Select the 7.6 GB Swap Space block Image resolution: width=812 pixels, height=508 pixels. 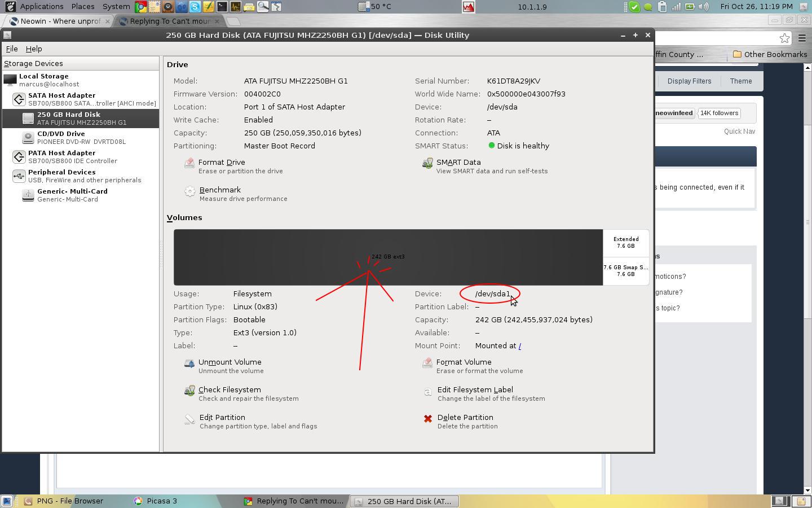(626, 271)
